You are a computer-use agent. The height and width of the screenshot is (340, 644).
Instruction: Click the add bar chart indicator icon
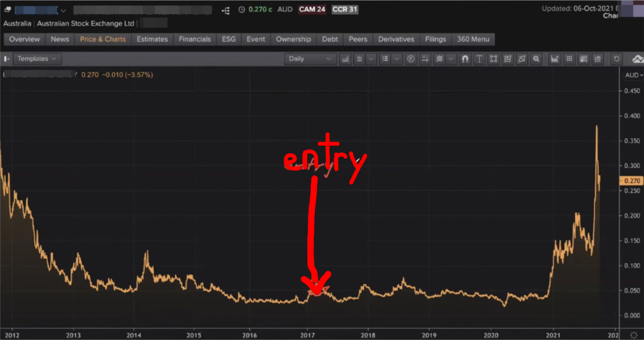pos(555,59)
